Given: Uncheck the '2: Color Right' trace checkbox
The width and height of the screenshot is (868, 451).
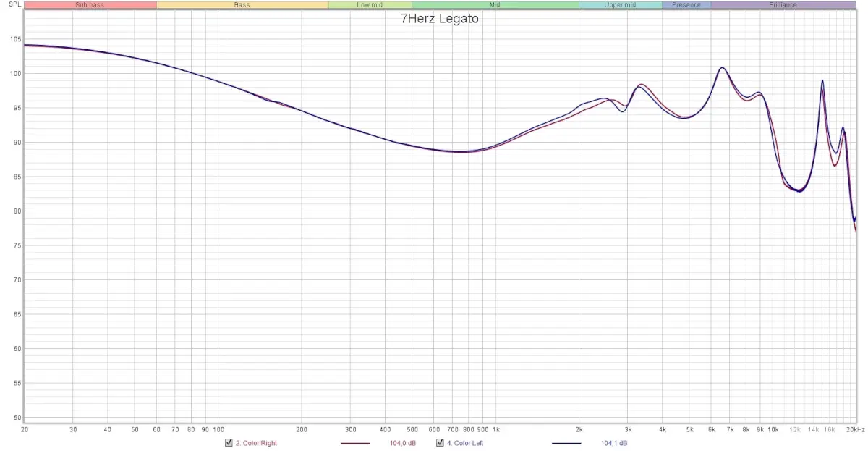Looking at the screenshot, I should coord(229,443).
